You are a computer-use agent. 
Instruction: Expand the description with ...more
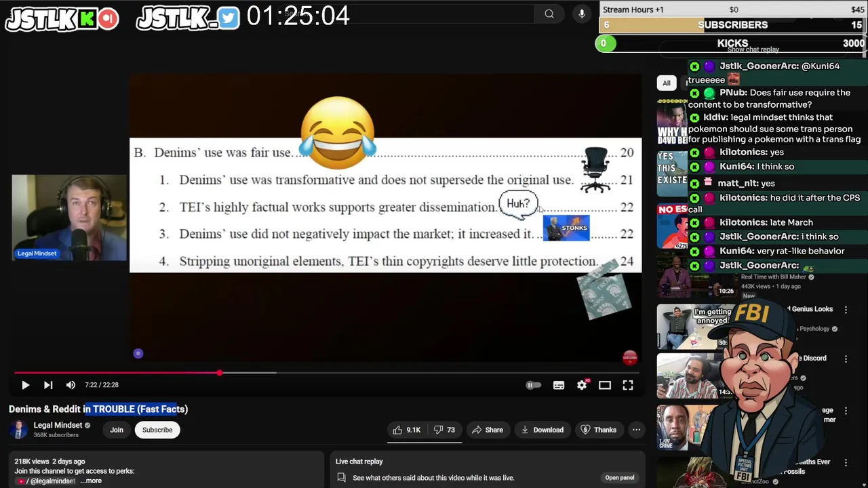pyautogui.click(x=91, y=481)
